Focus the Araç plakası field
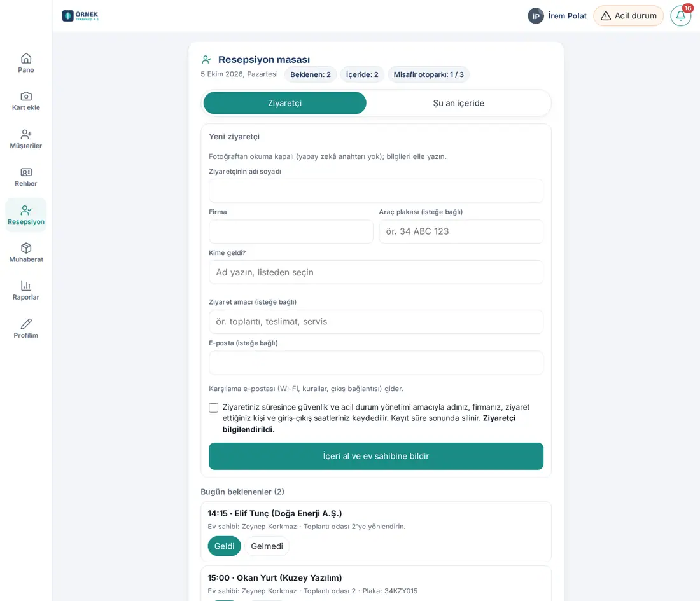Image resolution: width=700 pixels, height=601 pixels. [x=461, y=231]
